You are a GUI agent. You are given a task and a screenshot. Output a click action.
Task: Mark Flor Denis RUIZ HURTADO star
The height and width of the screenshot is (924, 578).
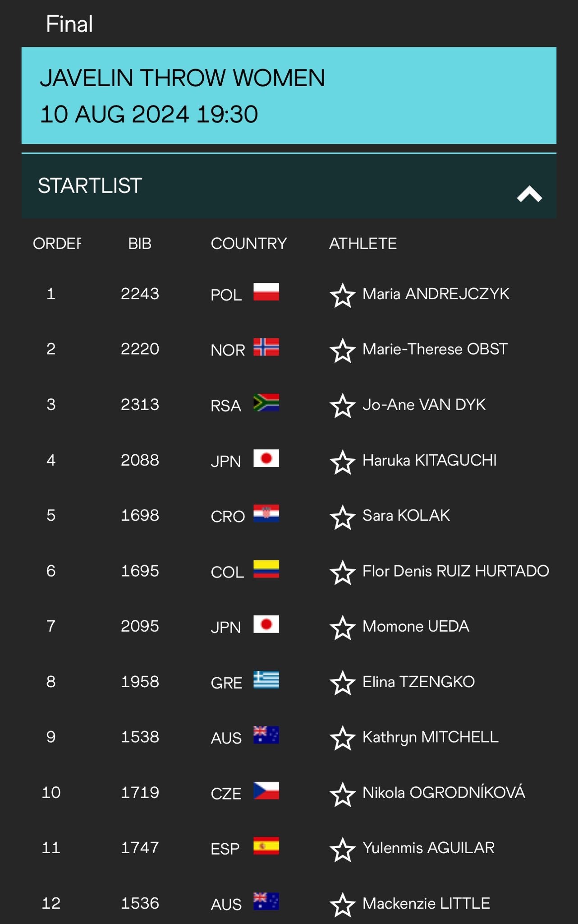(343, 573)
